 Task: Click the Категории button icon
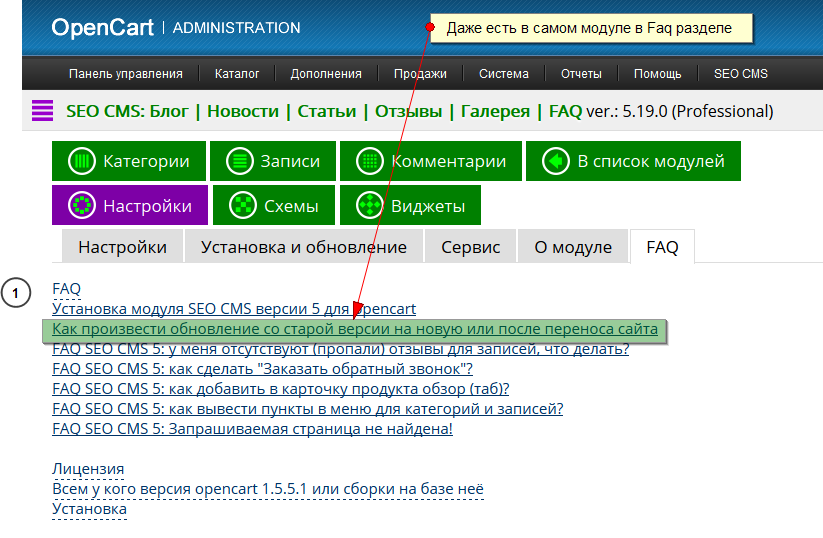tap(81, 161)
